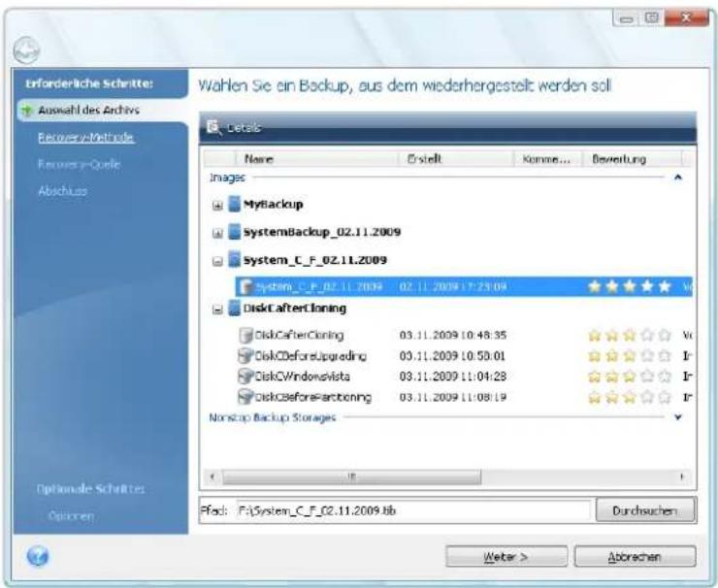Click the horizontal scrollbar thumb

click(351, 476)
